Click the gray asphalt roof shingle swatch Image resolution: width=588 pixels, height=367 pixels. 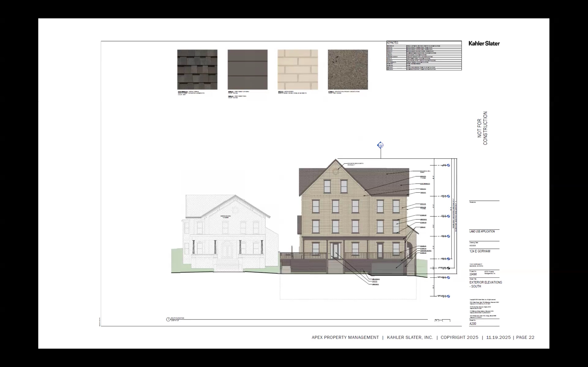click(x=197, y=70)
